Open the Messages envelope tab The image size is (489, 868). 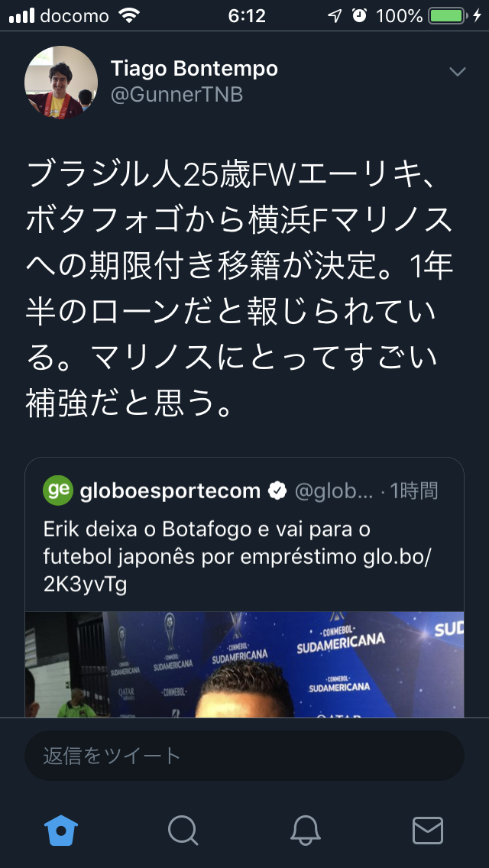[428, 831]
